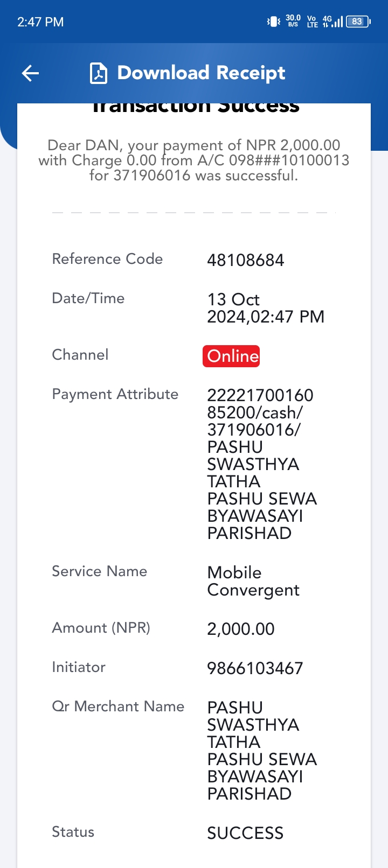Tap the Qr Merchant Name value
Screen dimensions: 388x868
point(262,751)
